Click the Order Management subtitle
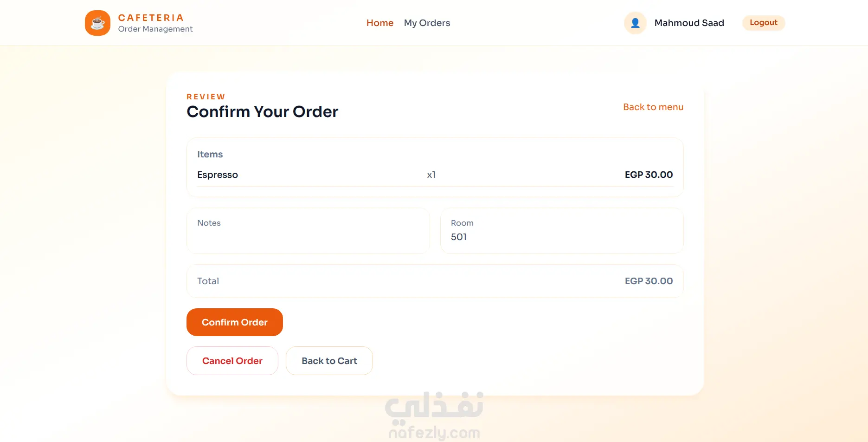The image size is (868, 442). click(155, 29)
